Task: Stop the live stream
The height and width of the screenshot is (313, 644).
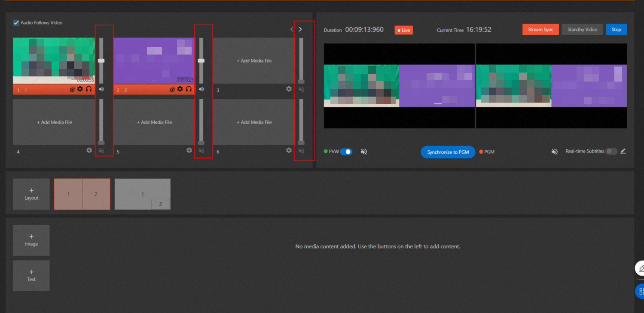Action: click(x=616, y=30)
